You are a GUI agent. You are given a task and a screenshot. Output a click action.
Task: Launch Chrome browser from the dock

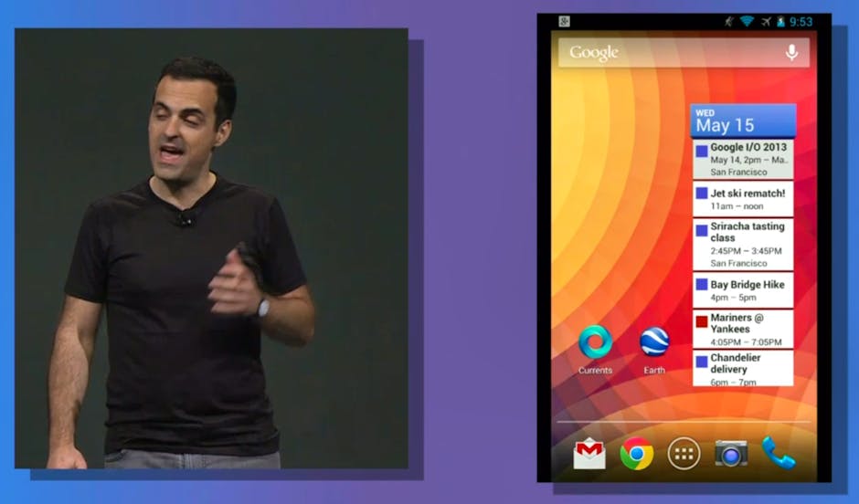pyautogui.click(x=637, y=453)
